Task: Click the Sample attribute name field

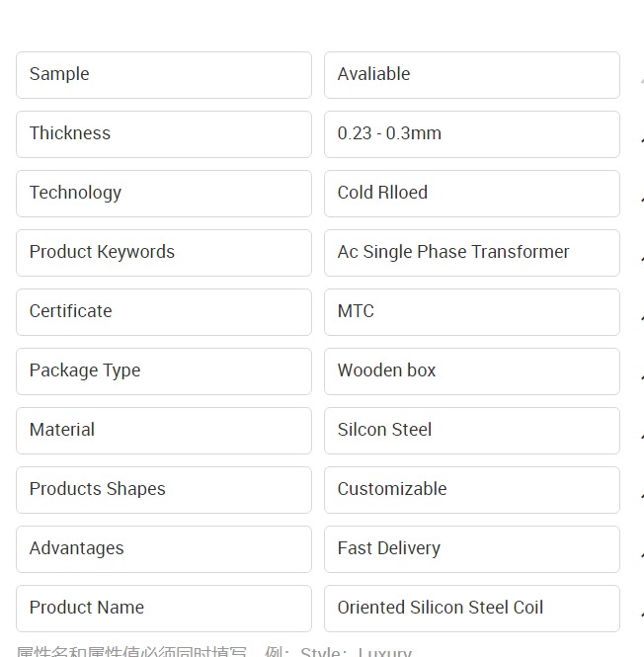Action: (164, 75)
